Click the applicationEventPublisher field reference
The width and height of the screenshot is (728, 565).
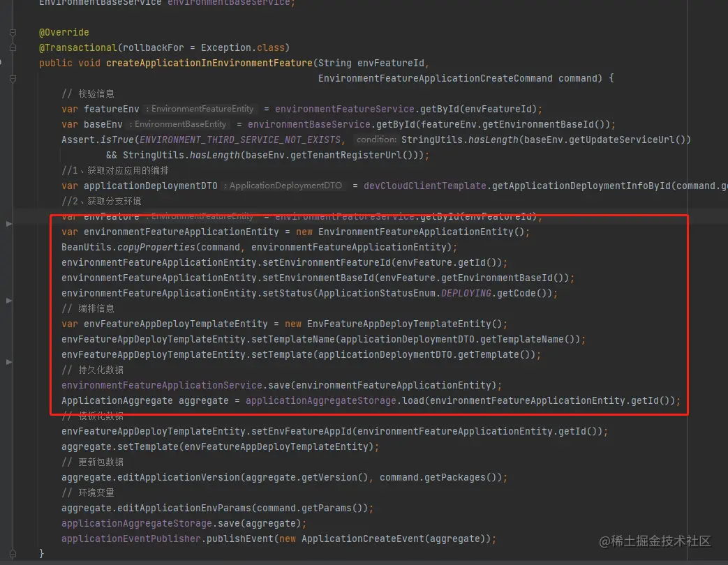pos(131,538)
